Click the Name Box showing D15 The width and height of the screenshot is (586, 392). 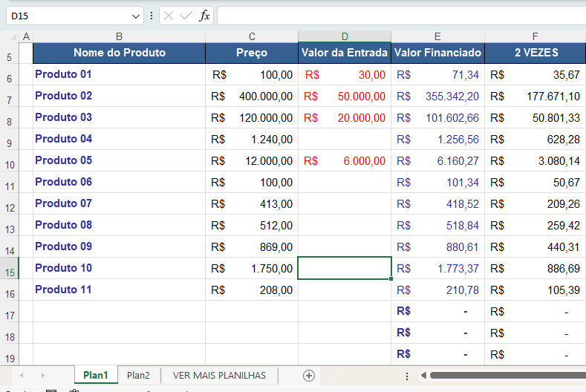(67, 16)
